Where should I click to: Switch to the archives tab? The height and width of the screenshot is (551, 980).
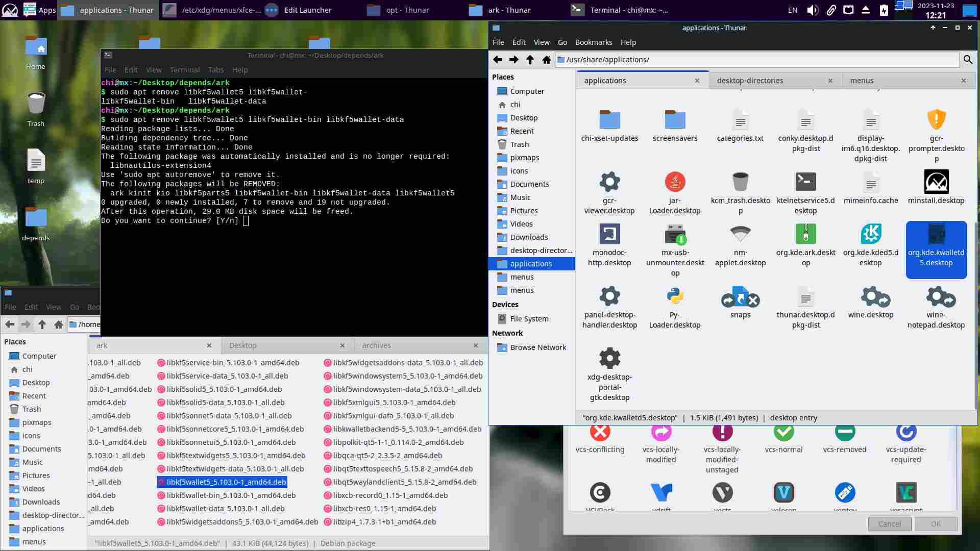pos(376,345)
